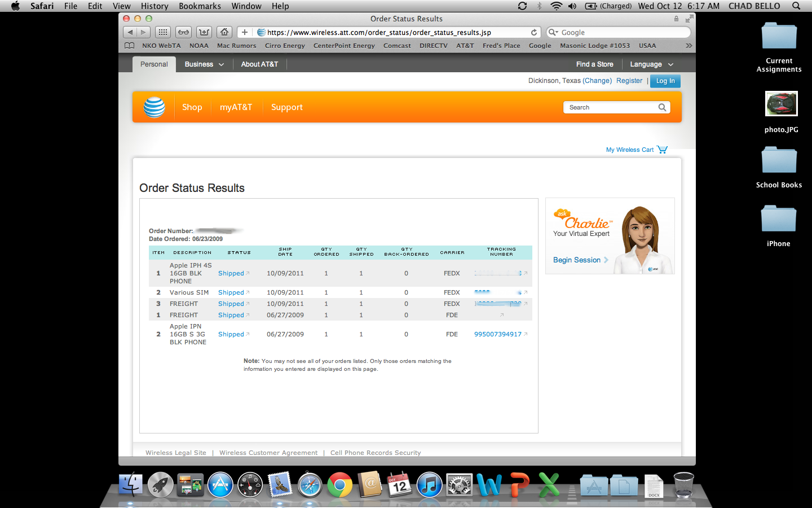The image size is (812, 508).
Task: Go forward with Safari's forward arrow
Action: 144,32
